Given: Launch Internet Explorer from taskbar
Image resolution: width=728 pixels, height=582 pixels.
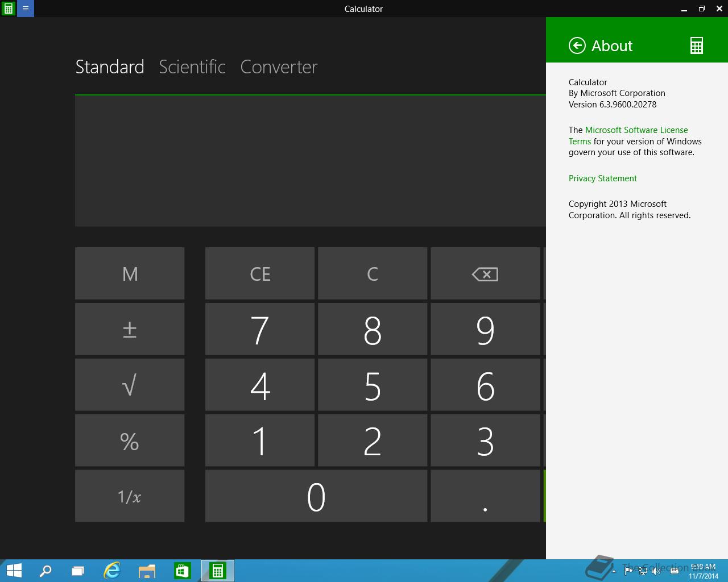Looking at the screenshot, I should click(x=112, y=571).
